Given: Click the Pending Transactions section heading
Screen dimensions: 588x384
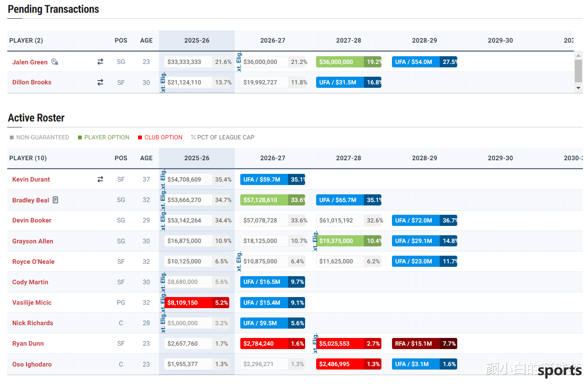Looking at the screenshot, I should (53, 9).
